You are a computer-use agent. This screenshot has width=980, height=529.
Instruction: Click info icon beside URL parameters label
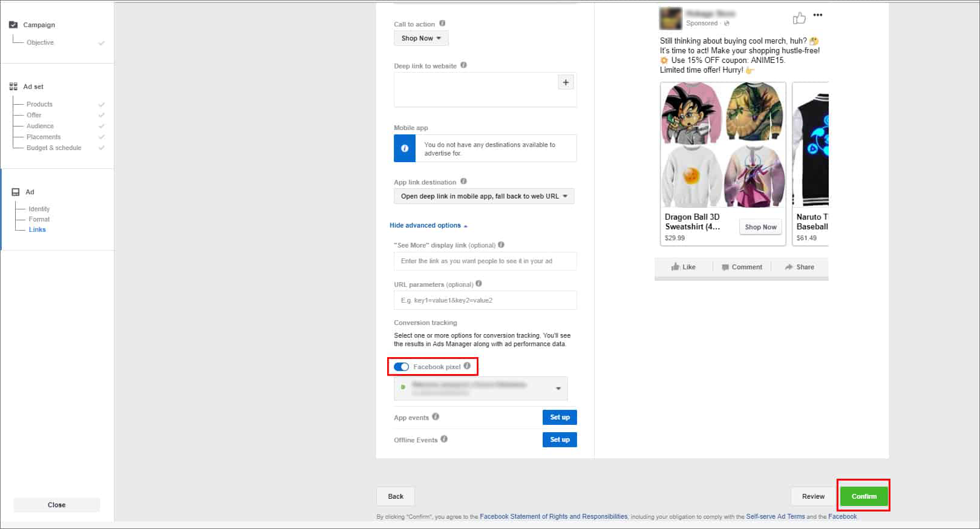tap(479, 284)
